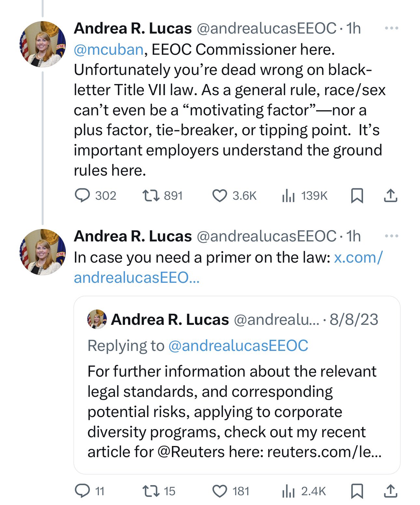This screenshot has width=420, height=505.
Task: Reply to the first tweet with 302 replies
Action: point(82,196)
